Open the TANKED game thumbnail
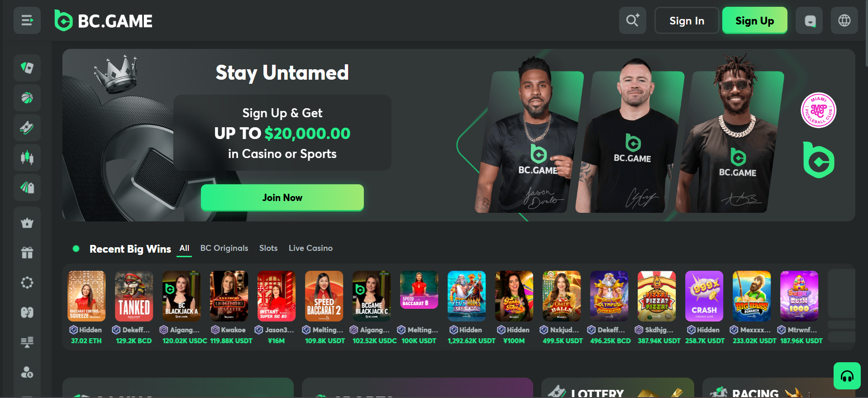 click(x=134, y=296)
